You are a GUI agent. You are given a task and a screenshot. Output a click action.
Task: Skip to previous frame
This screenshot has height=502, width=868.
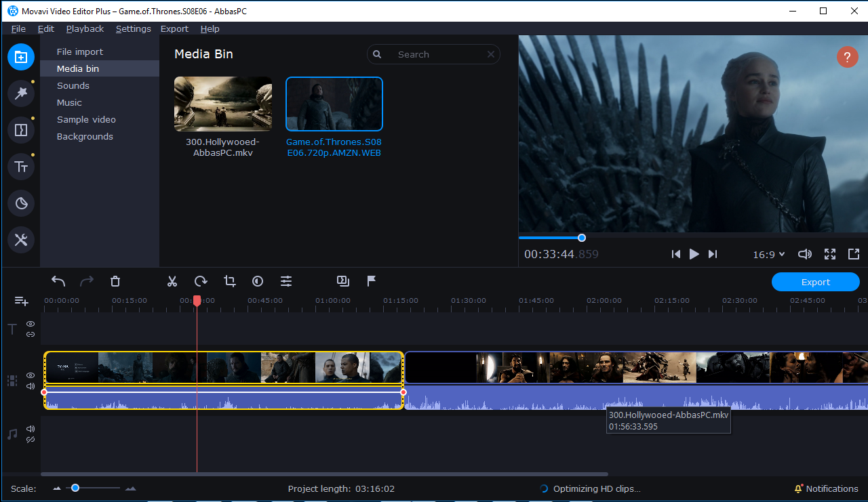[x=675, y=254]
